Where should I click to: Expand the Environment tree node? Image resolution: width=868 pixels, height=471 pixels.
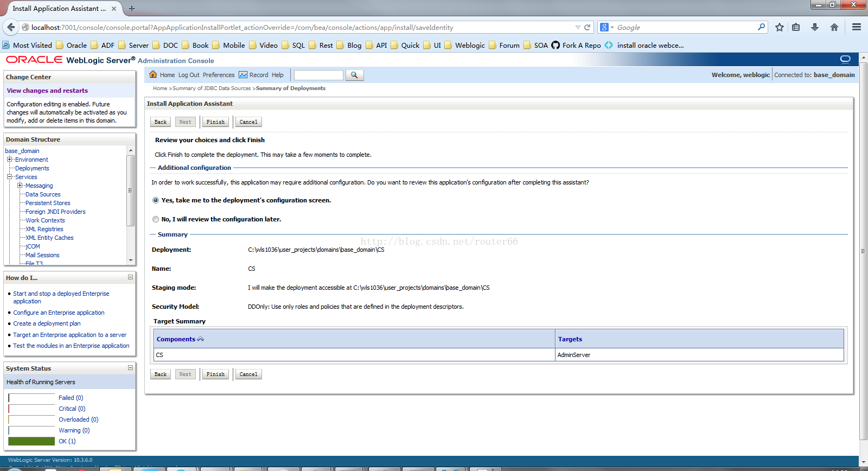(x=9, y=160)
